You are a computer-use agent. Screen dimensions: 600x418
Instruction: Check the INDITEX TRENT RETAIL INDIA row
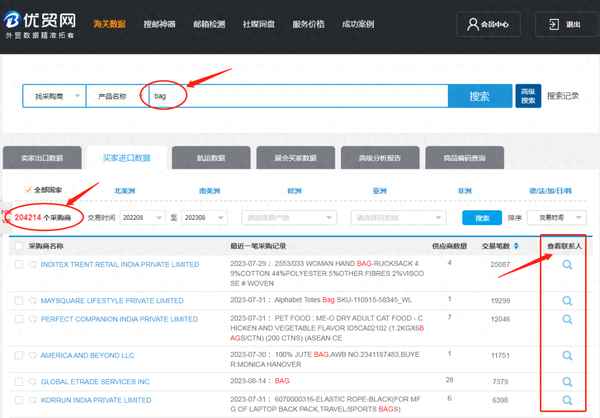(19, 265)
